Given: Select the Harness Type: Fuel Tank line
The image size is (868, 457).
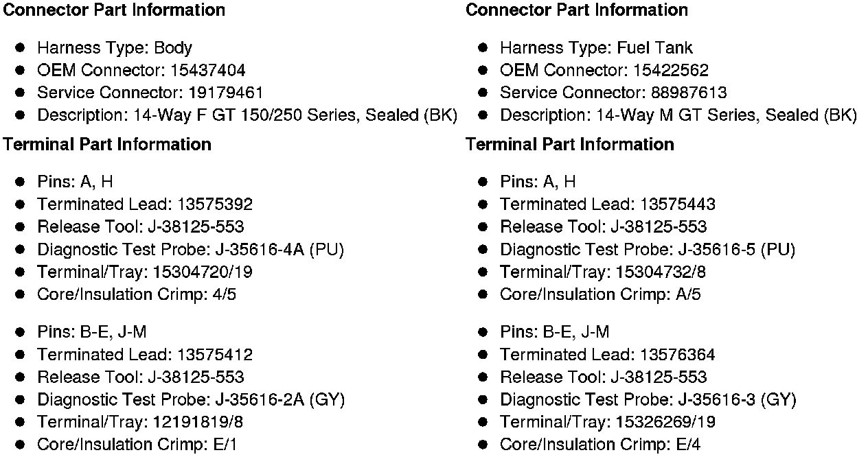Looking at the screenshot, I should click(x=596, y=48).
